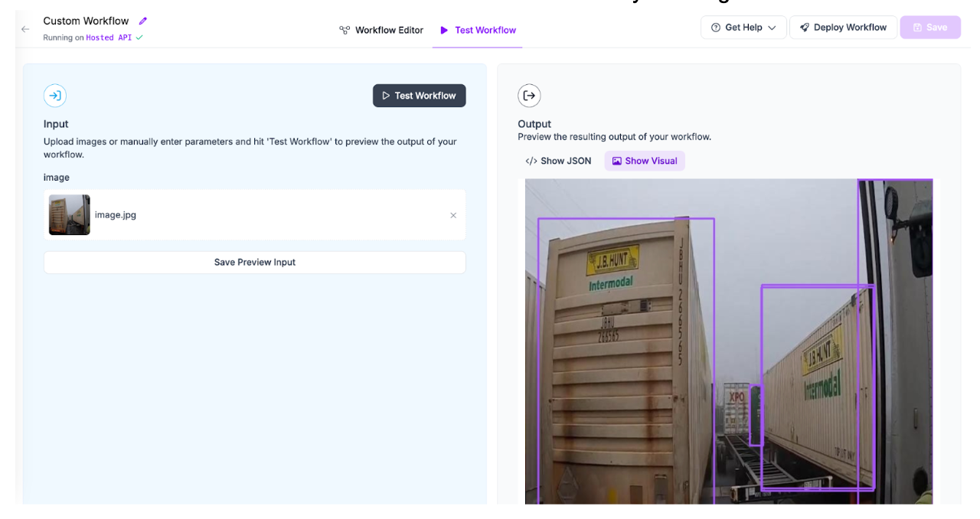Viewport: 980px width, 519px height.
Task: Click the image.jpg file name
Action: point(116,215)
